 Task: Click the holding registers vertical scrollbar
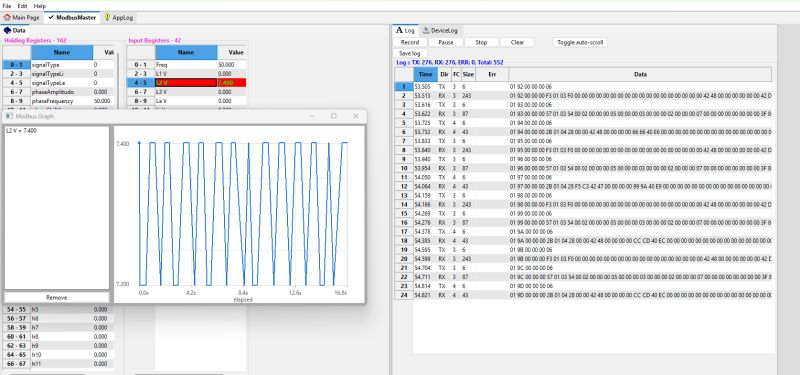pyautogui.click(x=118, y=82)
